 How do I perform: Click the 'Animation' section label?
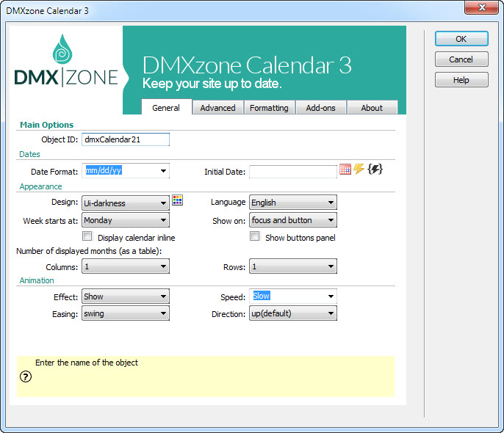pyautogui.click(x=37, y=280)
